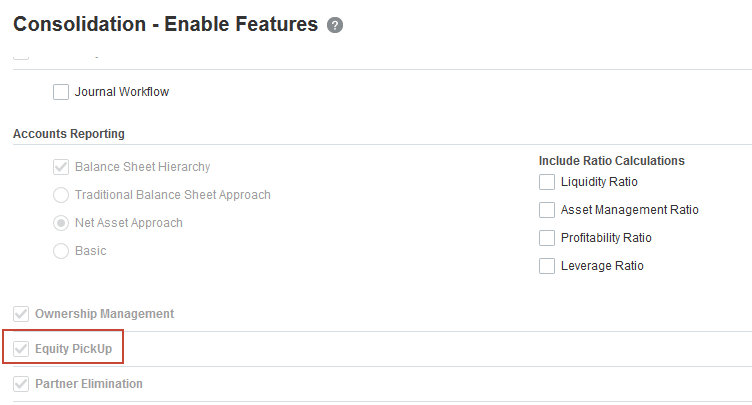Click the Partner Elimination label text

coord(89,384)
